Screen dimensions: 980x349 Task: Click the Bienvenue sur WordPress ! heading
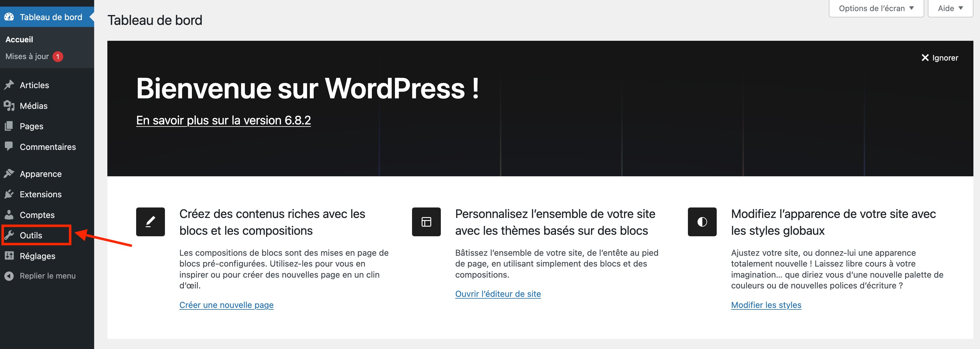coord(307,88)
